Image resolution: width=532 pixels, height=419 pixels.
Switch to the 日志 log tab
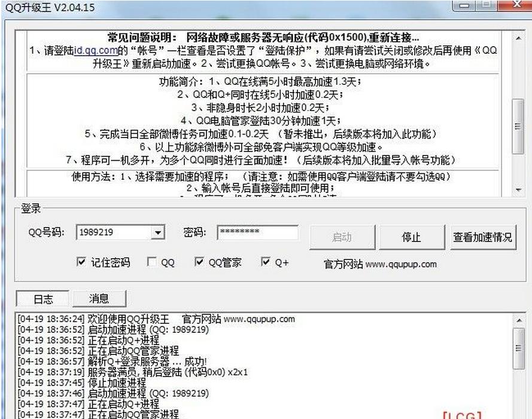(x=42, y=299)
